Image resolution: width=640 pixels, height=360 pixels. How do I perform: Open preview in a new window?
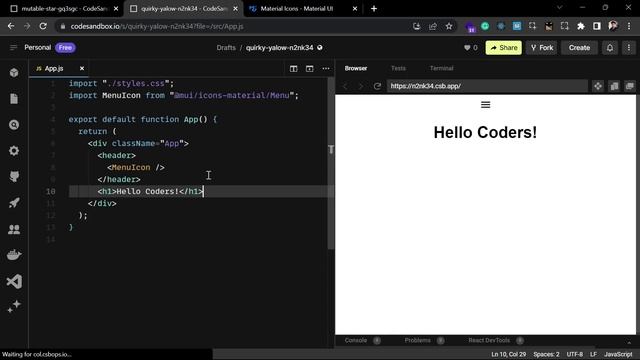[630, 86]
